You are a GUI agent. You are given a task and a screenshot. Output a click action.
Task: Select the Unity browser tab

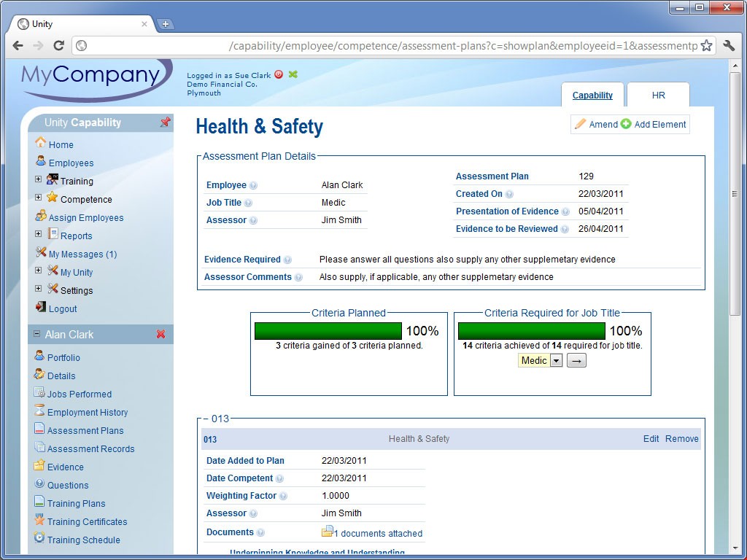coord(81,24)
